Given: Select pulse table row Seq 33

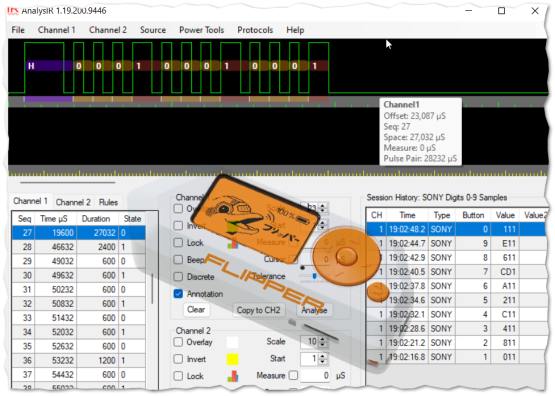Looking at the screenshot, I should coord(79,318).
